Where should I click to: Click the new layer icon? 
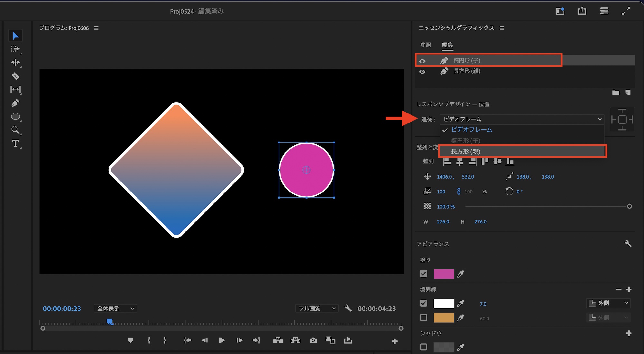coord(628,93)
